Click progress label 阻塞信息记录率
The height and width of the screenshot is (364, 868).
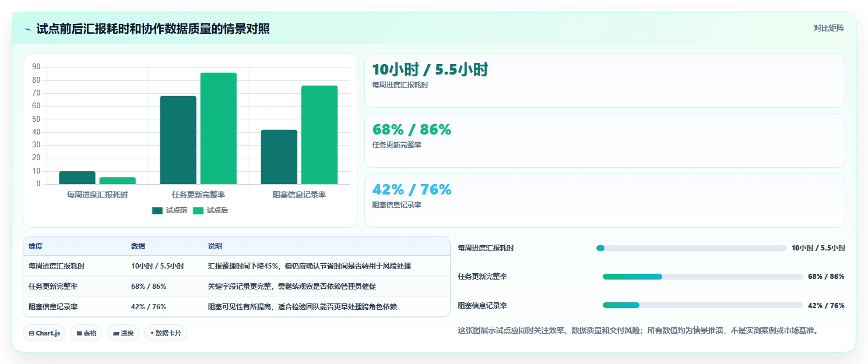(483, 305)
